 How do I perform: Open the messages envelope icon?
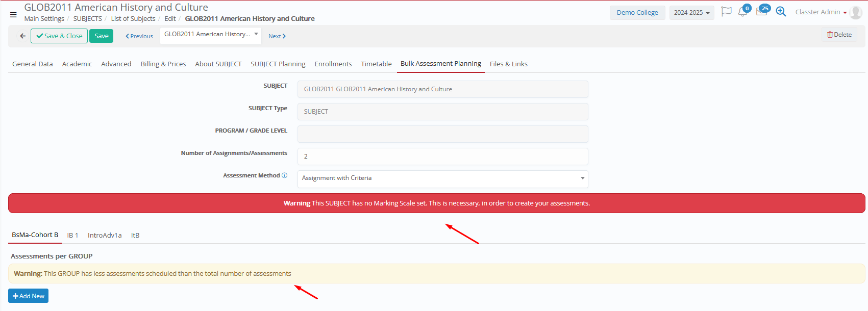761,12
